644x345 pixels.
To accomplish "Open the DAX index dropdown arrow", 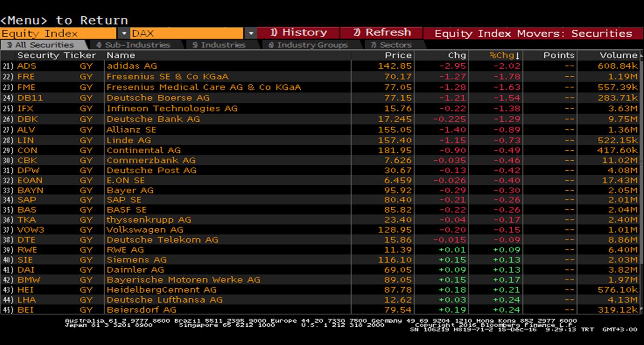I will (251, 33).
